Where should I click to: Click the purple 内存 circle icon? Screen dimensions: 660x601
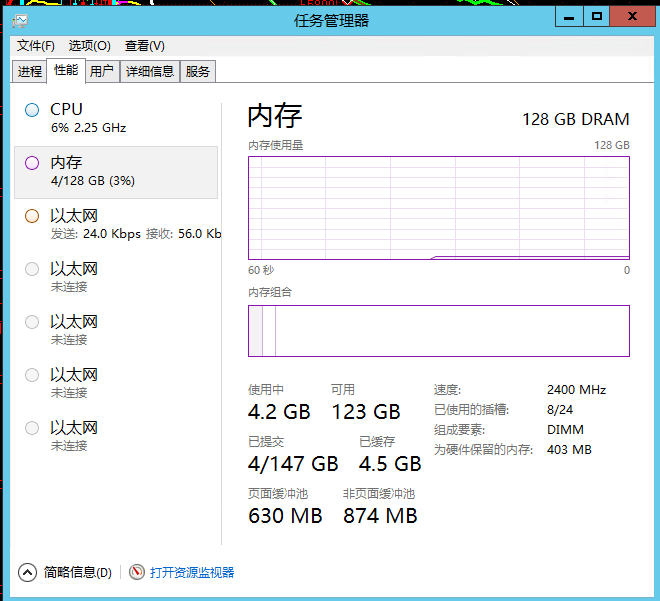pyautogui.click(x=32, y=163)
